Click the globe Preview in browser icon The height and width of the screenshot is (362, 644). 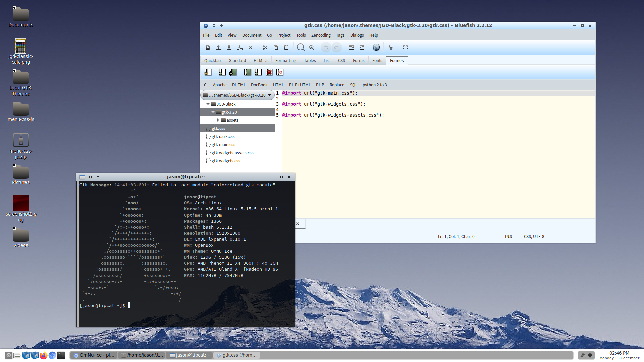click(x=376, y=48)
